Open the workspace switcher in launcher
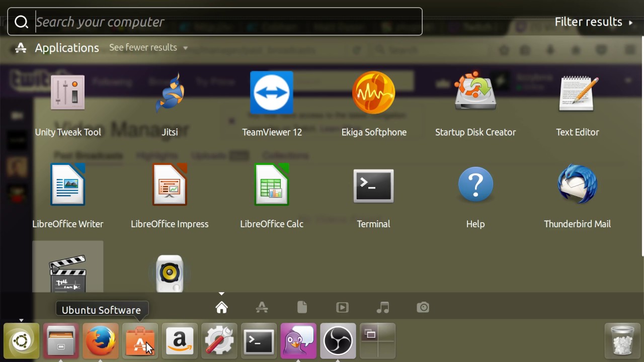Screen dimensions: 644x362 point(377,341)
